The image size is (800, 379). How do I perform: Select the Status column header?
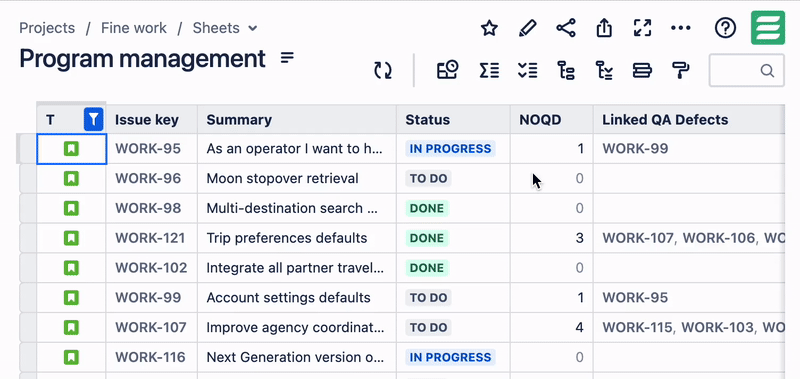pos(453,120)
